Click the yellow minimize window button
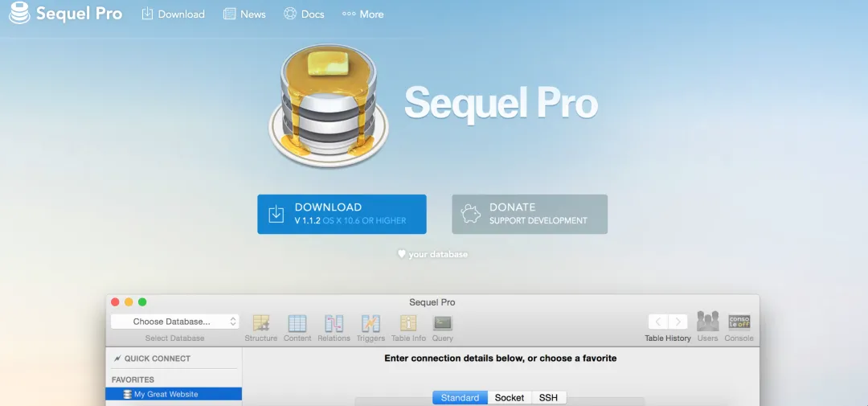The height and width of the screenshot is (406, 868). (x=129, y=301)
